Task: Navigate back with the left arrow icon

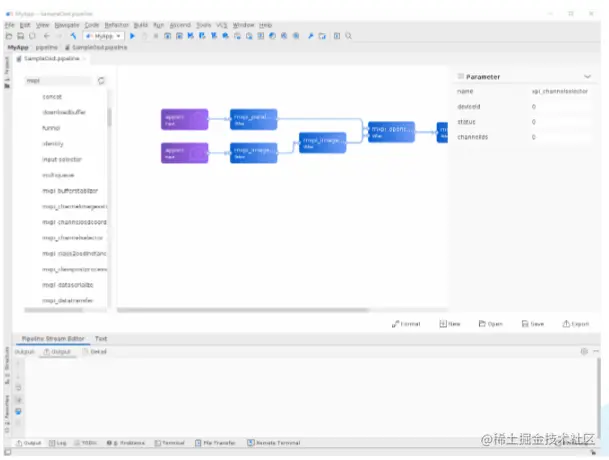Action: pyautogui.click(x=47, y=36)
